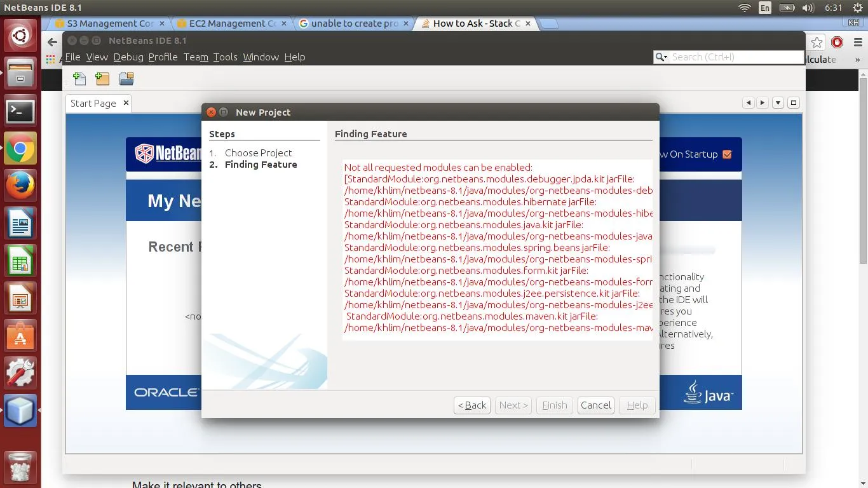The width and height of the screenshot is (868, 488).
Task: Click the Open Project toolbar icon
Action: [x=126, y=79]
